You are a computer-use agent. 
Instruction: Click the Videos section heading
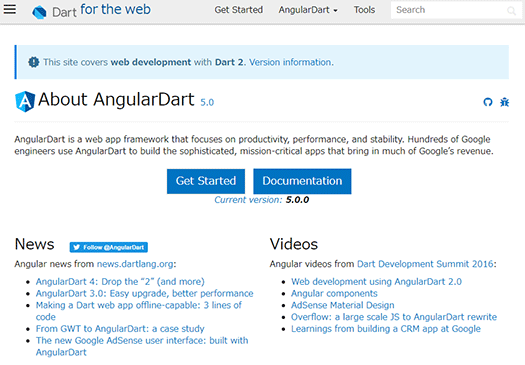[294, 244]
